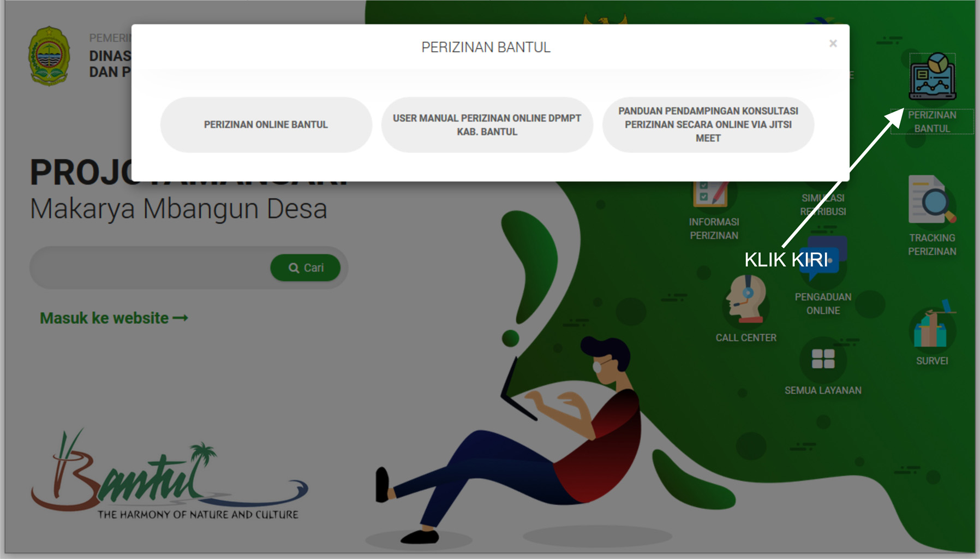Click the Bantul Harmony of Nature logo
The width and height of the screenshot is (980, 559).
[x=169, y=475]
